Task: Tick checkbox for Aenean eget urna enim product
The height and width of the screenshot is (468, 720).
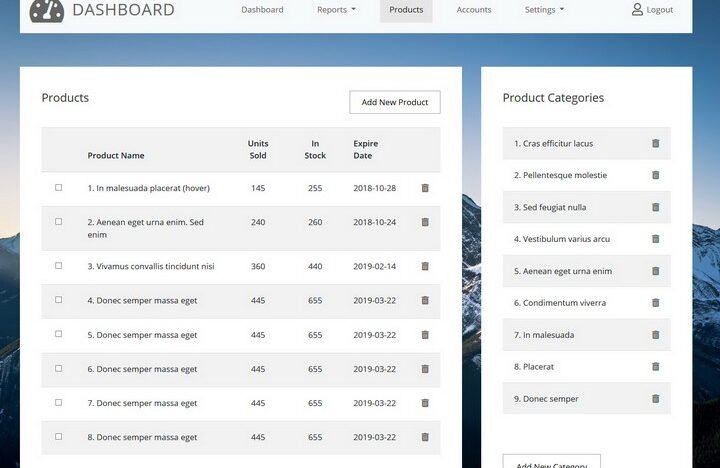Action: [58, 221]
